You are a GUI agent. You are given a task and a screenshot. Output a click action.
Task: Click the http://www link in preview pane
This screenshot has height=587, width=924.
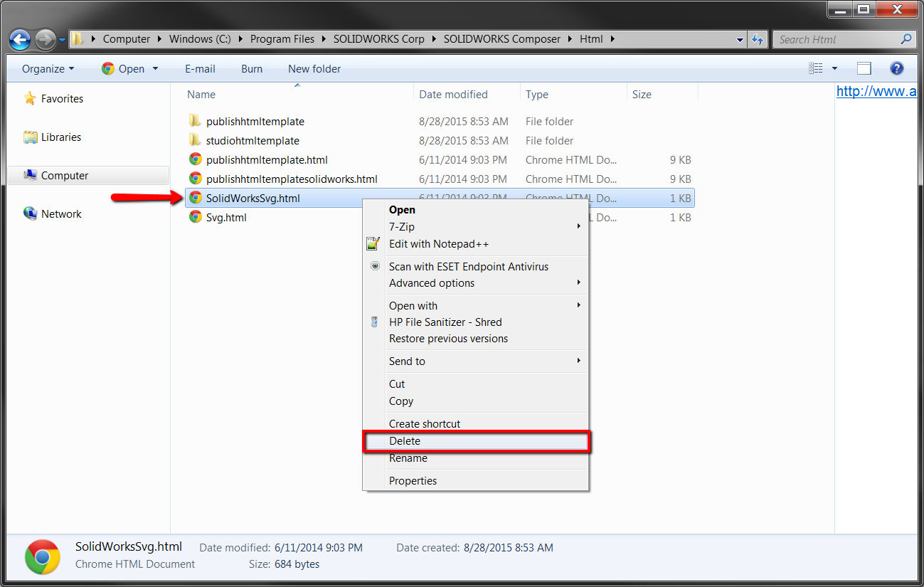[876, 91]
